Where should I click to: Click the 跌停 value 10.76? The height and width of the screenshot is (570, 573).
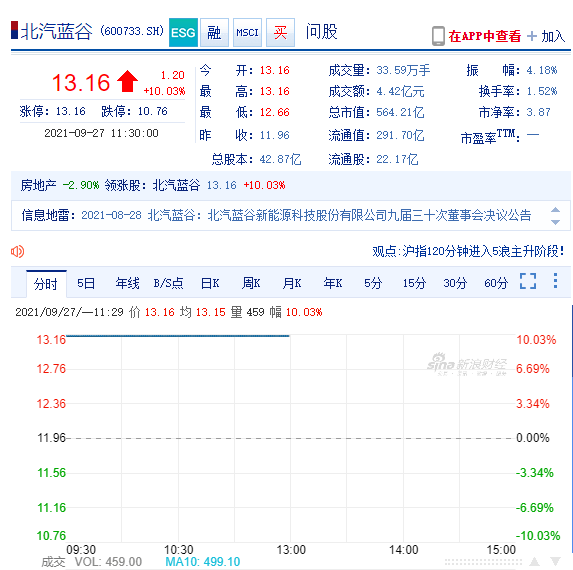(x=153, y=111)
